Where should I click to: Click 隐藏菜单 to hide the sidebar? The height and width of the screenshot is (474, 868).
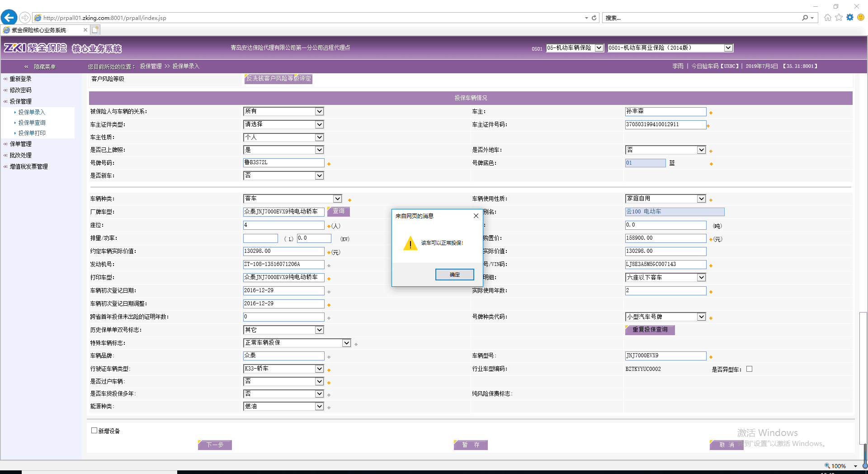(45, 66)
